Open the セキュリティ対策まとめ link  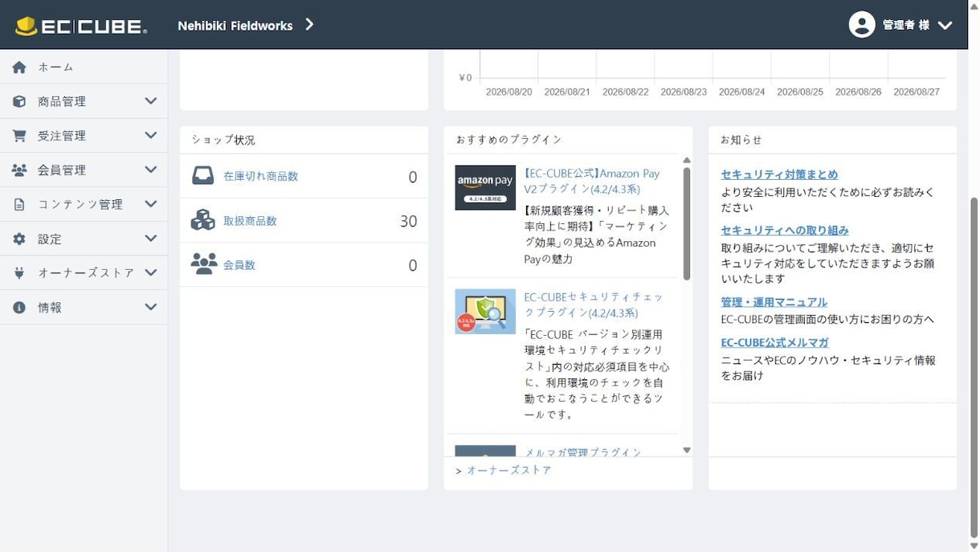click(x=779, y=174)
